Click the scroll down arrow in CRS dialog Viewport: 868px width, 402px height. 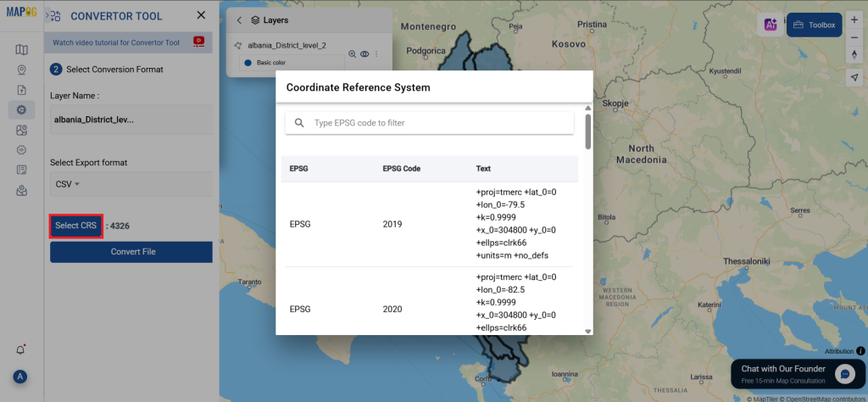(x=588, y=331)
